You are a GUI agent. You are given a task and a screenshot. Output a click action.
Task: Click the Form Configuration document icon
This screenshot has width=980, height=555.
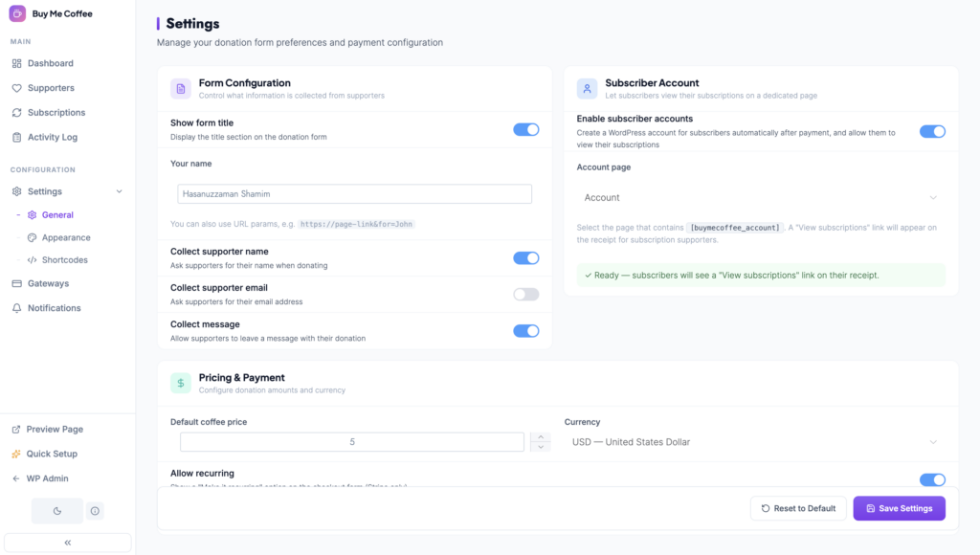tap(181, 88)
